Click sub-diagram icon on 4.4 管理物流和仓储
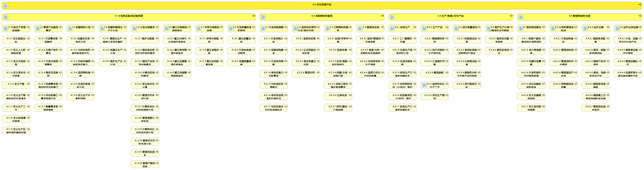 tap(521, 17)
